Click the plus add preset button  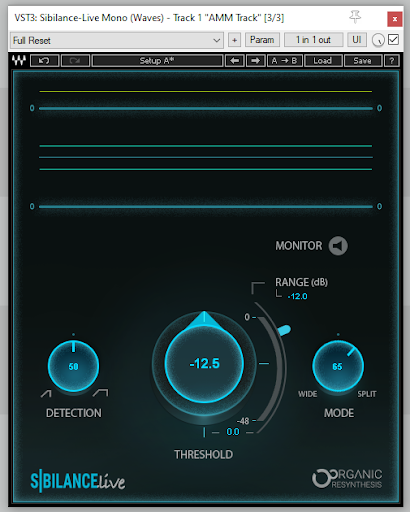point(234,40)
